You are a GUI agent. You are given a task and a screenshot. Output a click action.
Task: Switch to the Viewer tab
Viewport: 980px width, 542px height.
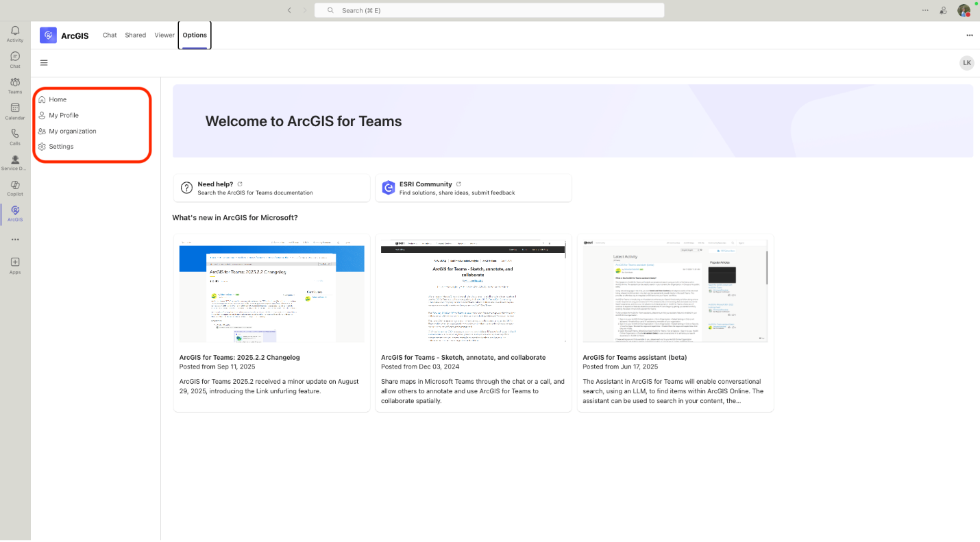tap(164, 35)
